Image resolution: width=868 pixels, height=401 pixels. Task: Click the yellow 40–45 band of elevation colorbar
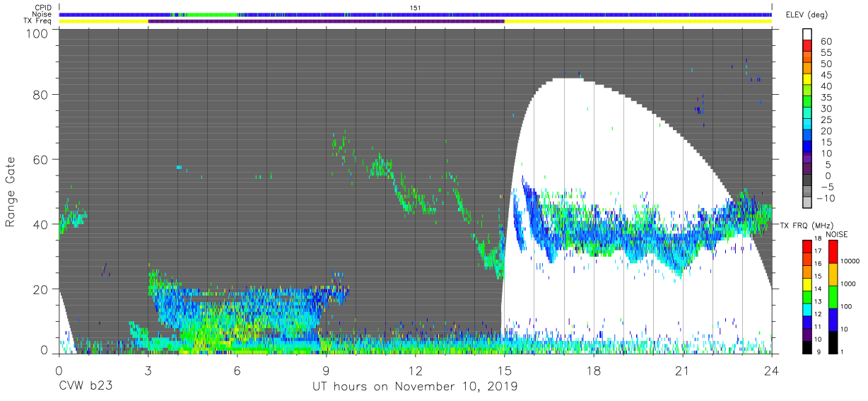click(x=809, y=79)
